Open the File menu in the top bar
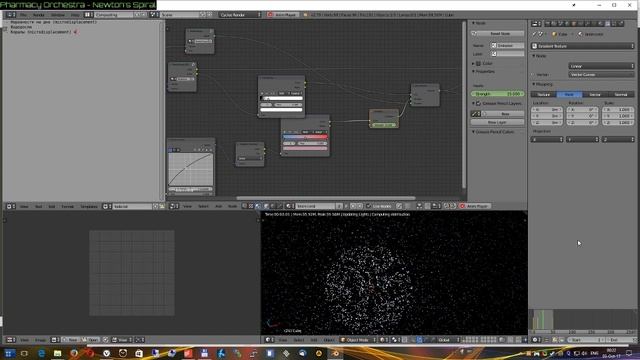Viewport: 640px width, 360px height. point(23,15)
